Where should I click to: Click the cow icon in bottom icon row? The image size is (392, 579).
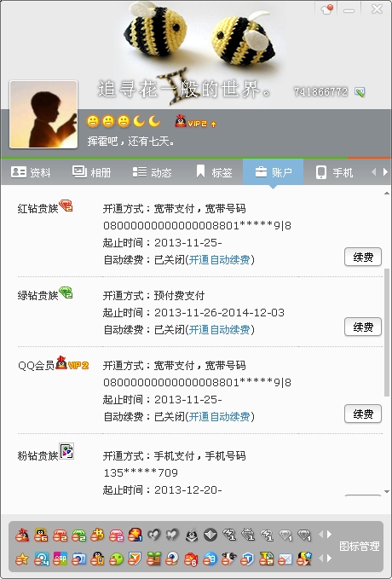click(229, 559)
